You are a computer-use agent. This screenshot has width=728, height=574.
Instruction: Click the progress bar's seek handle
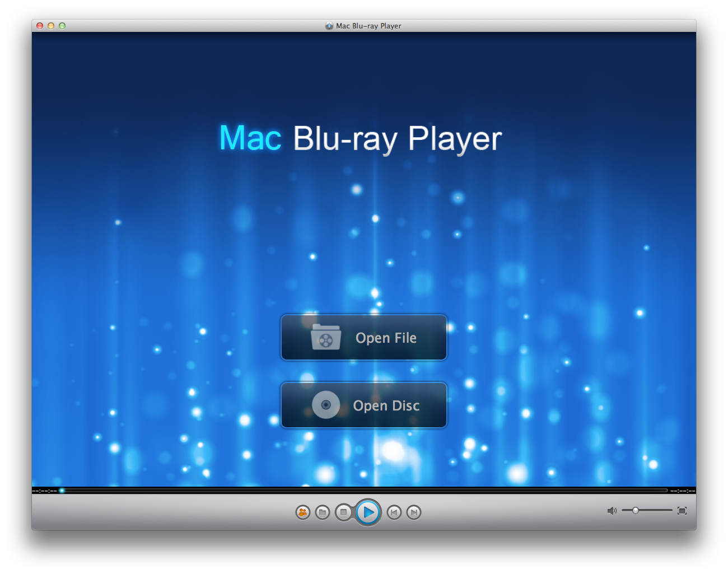point(62,491)
